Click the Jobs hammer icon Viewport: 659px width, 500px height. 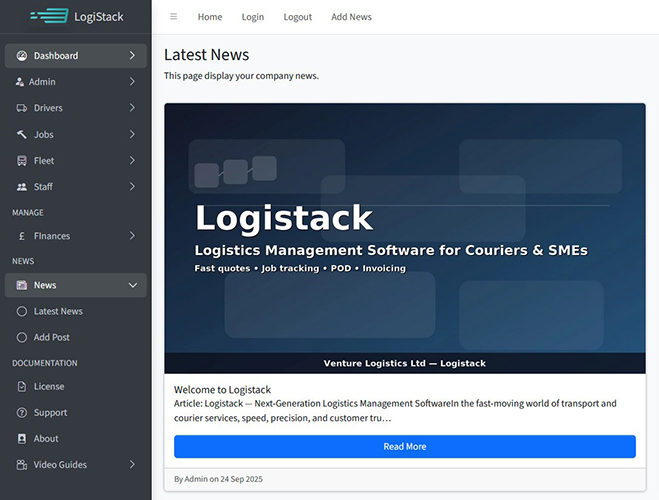coord(22,134)
